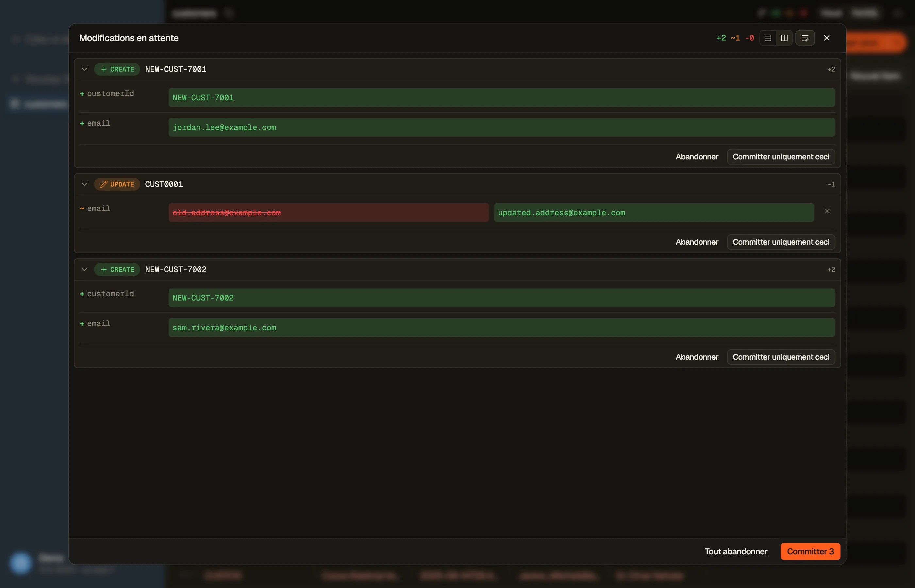Collapse the CUST0001 update group
Viewport: 915px width, 588px height.
84,184
